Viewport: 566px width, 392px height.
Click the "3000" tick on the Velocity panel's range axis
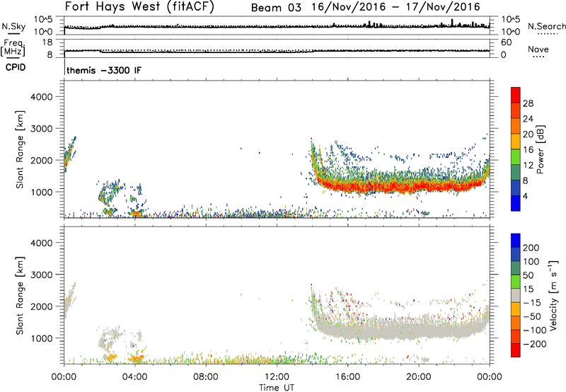(x=41, y=275)
